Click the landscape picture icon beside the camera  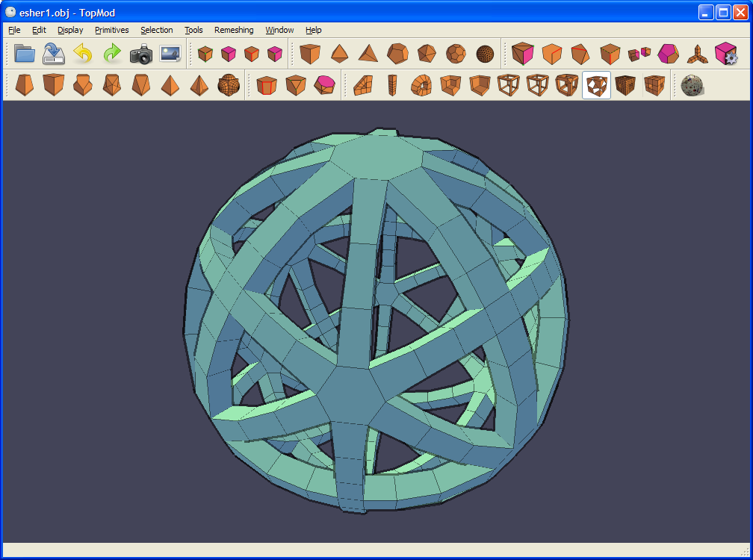(170, 54)
